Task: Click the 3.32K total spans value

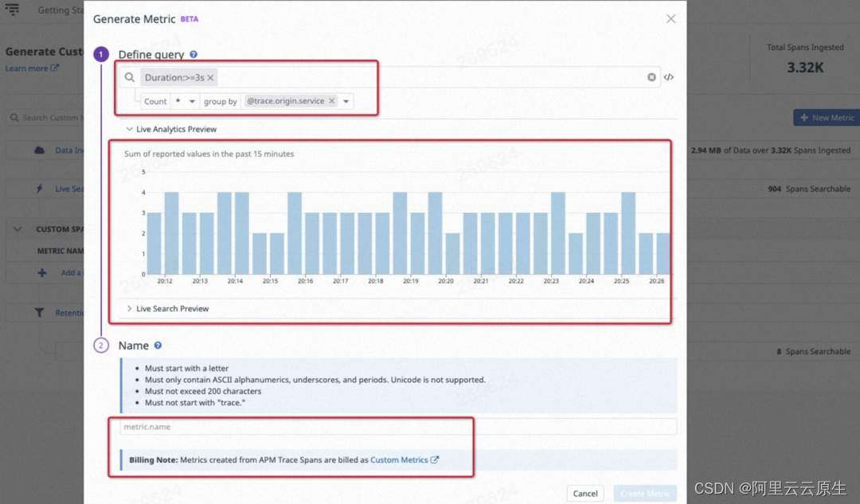Action: [x=805, y=68]
